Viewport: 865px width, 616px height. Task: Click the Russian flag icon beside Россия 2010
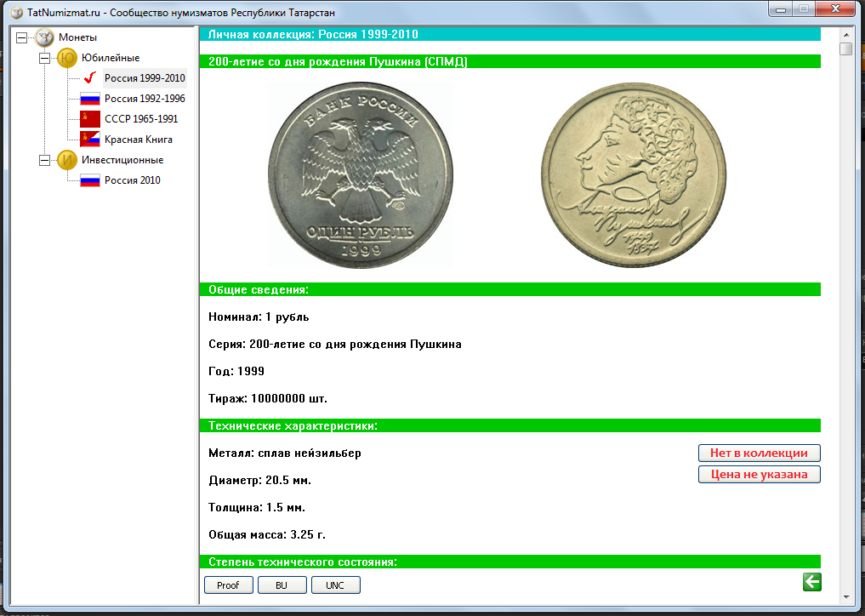tap(90, 180)
